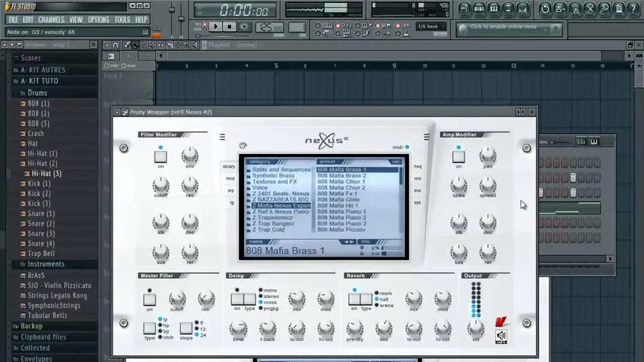The image size is (644, 362).
Task: Open the mixer shortcut icon
Action: point(524,8)
